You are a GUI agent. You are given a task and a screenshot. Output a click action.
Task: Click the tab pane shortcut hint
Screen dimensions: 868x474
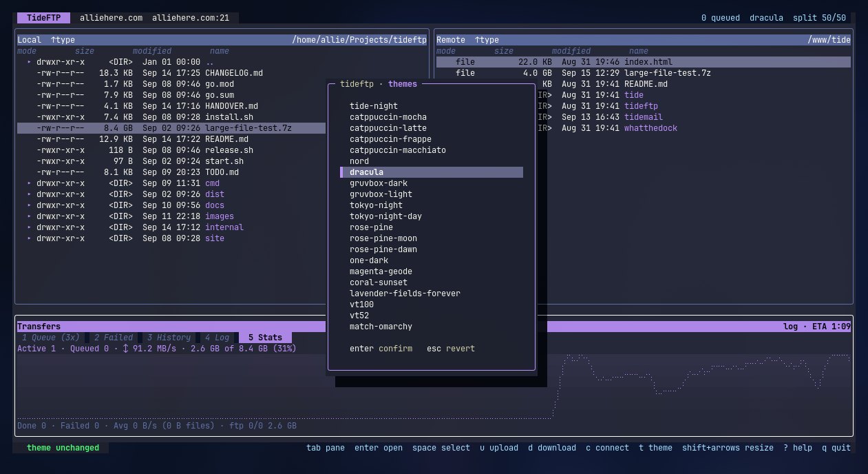[326, 448]
